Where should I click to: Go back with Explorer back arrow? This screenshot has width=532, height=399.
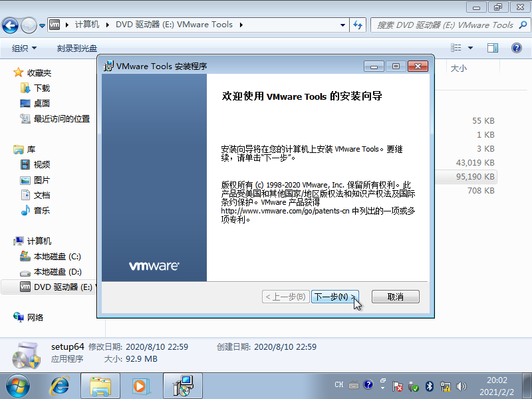point(10,25)
